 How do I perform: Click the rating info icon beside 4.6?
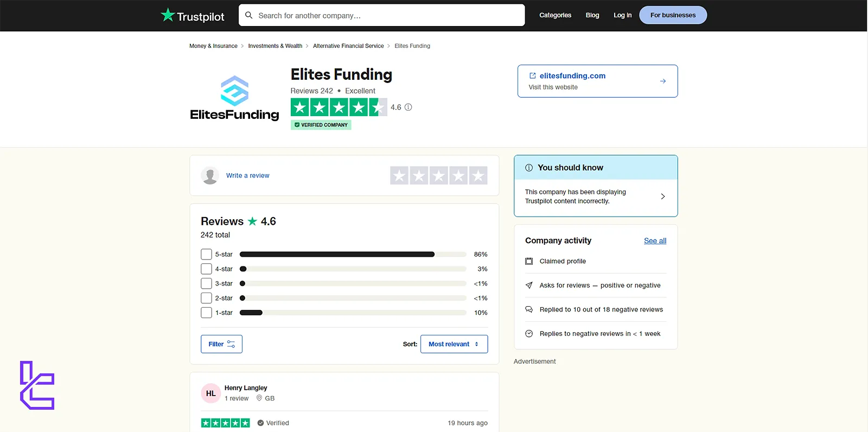(x=409, y=107)
